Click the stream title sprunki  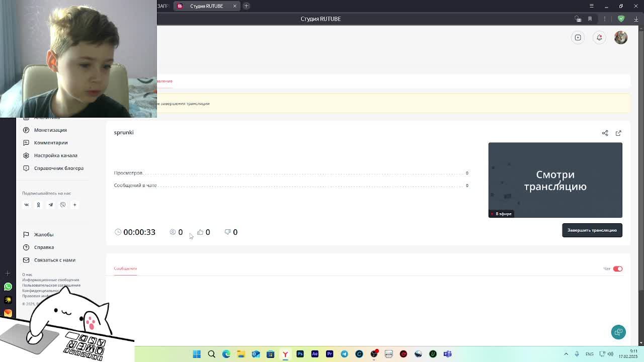tap(124, 132)
